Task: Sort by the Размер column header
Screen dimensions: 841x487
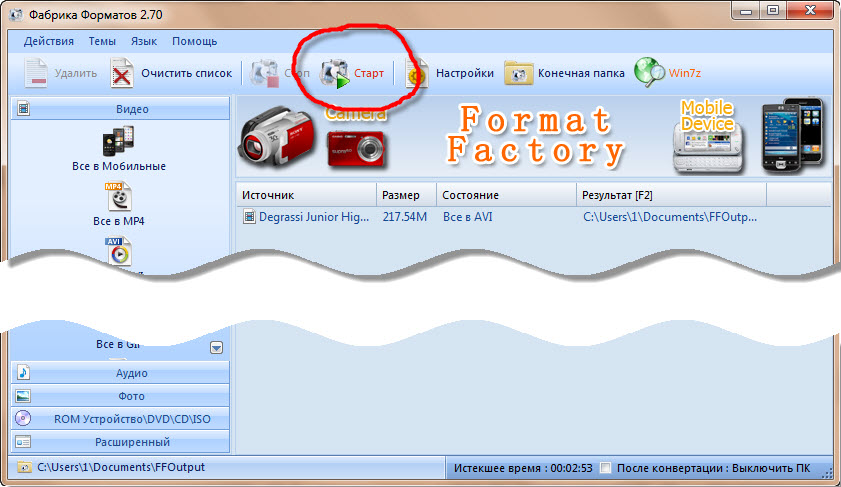Action: pos(407,195)
